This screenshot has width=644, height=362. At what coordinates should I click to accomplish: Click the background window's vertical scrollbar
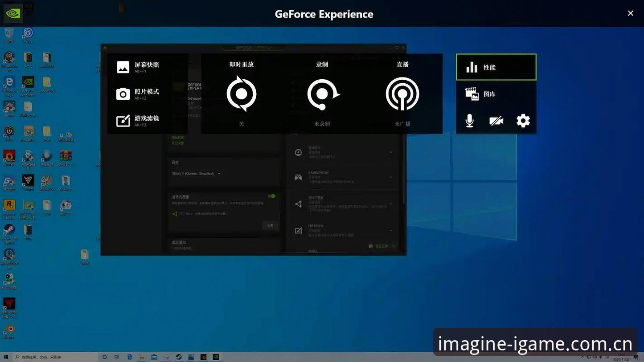(404, 169)
